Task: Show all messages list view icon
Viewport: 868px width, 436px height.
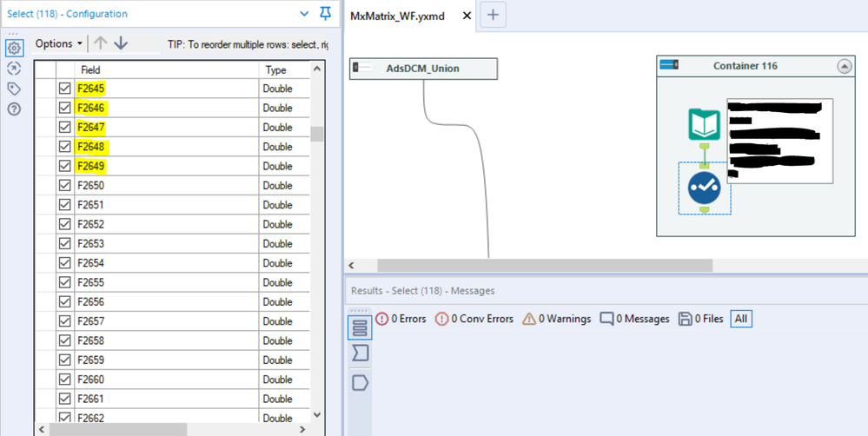Action: click(360, 327)
